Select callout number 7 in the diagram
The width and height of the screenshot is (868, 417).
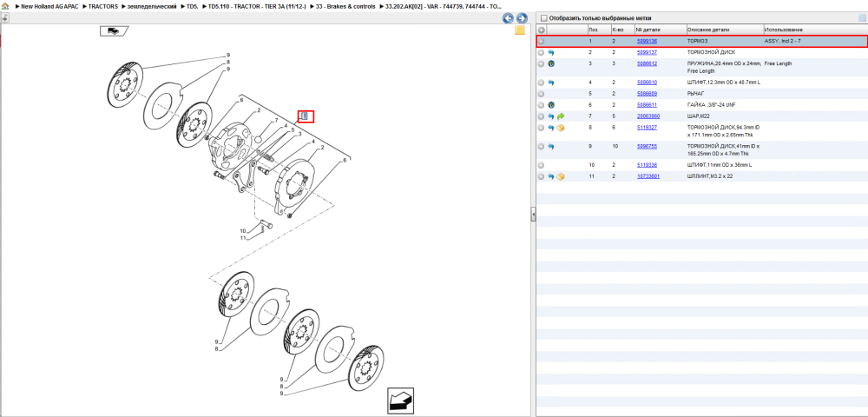[x=276, y=121]
